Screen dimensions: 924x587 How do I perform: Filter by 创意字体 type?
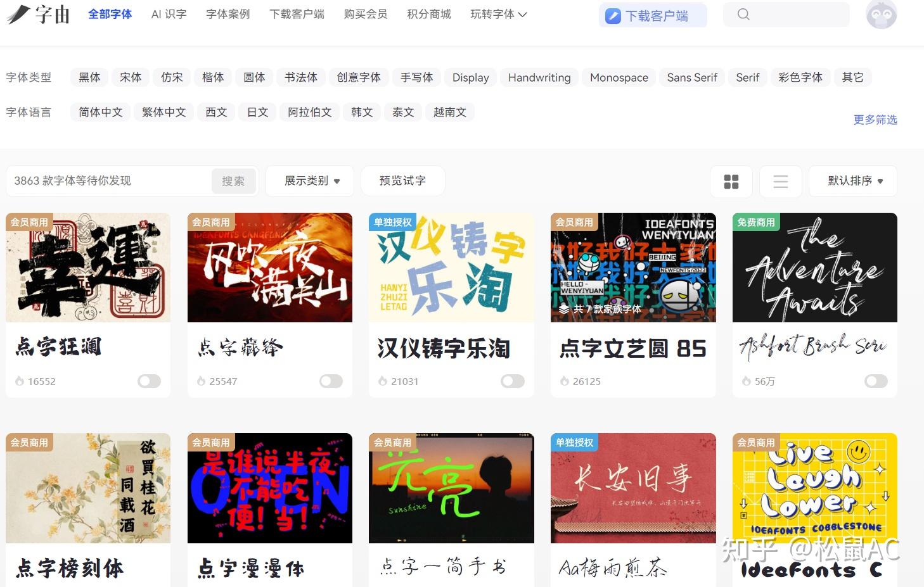click(x=359, y=77)
